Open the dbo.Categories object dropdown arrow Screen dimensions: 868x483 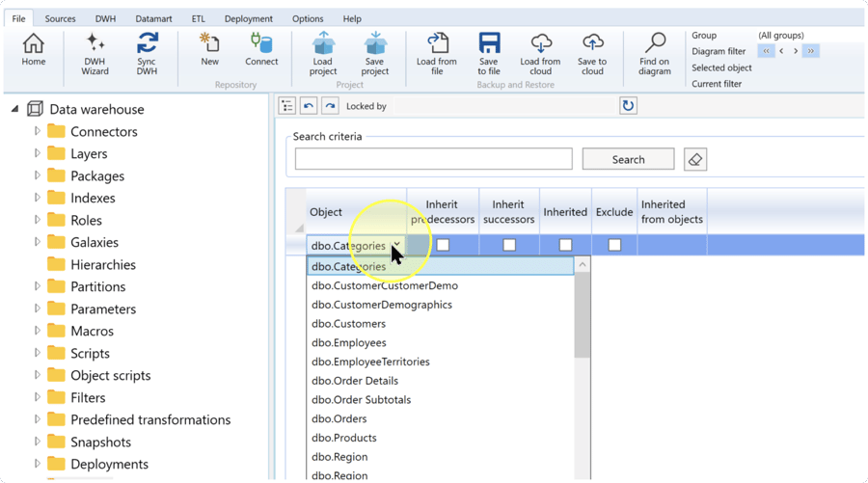coord(397,245)
